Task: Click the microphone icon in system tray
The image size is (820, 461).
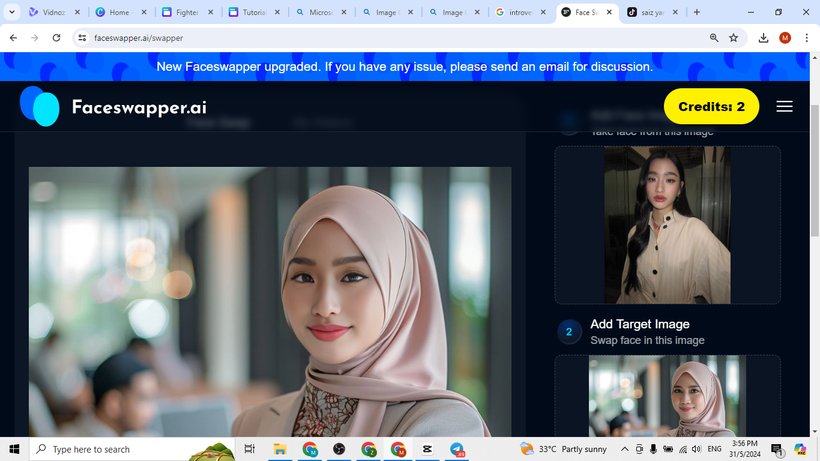Action: [x=653, y=449]
